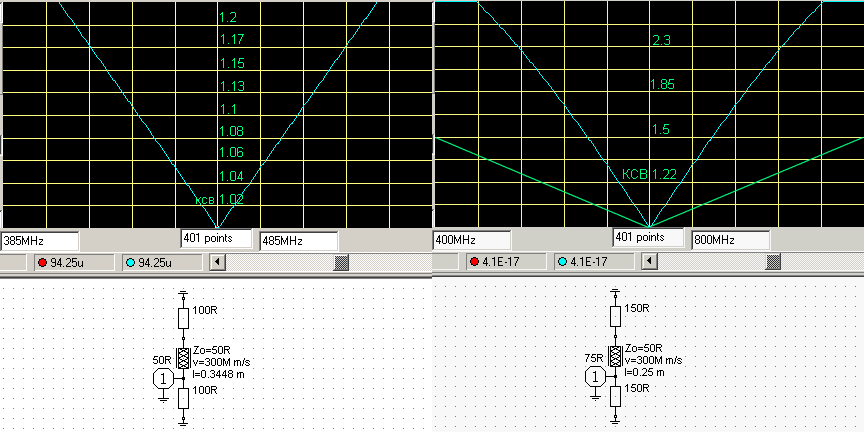Click the 1.5 scale label on right plot
The width and height of the screenshot is (864, 432).
661,129
